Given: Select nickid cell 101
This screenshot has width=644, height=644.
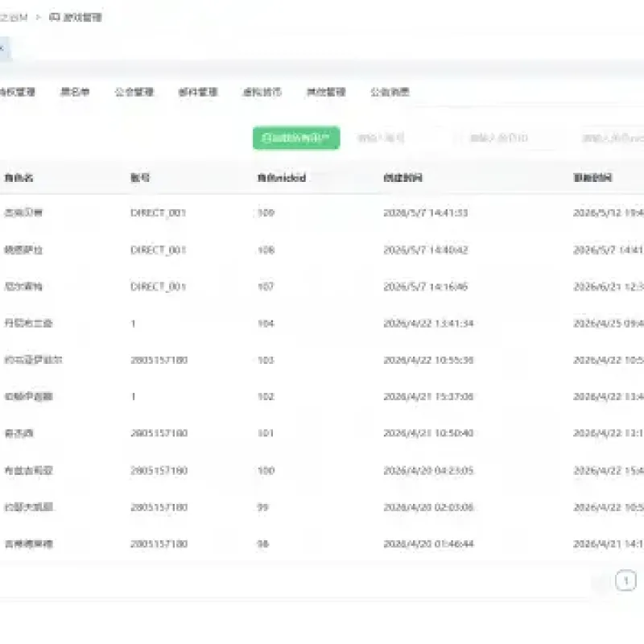Looking at the screenshot, I should 266,433.
